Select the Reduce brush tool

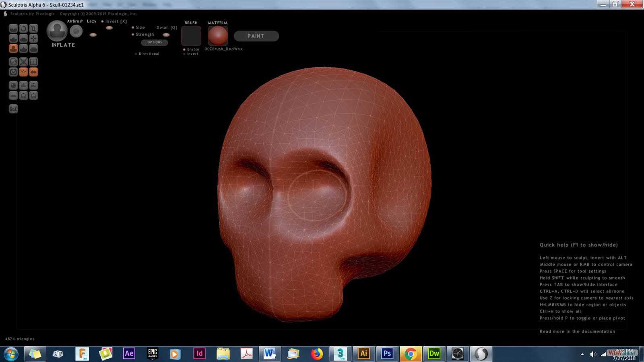[13, 62]
